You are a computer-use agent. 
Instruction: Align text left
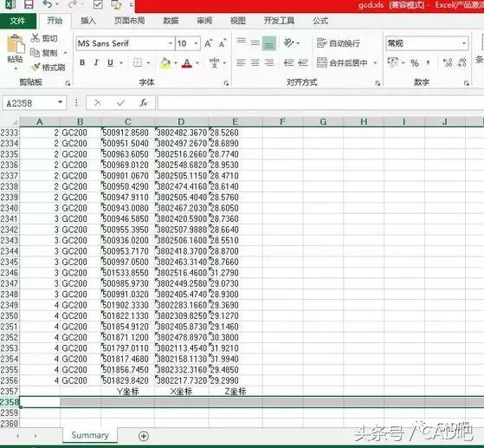(x=241, y=62)
